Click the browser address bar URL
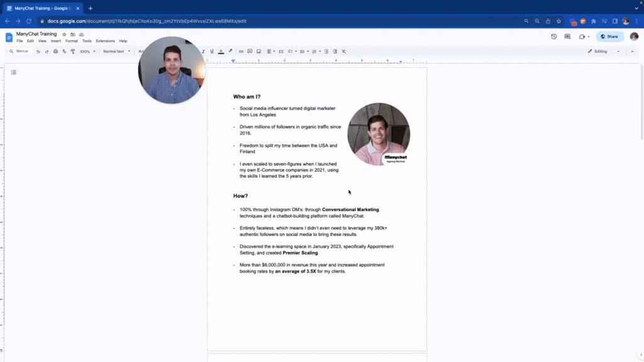This screenshot has height=362, width=644. (147, 21)
